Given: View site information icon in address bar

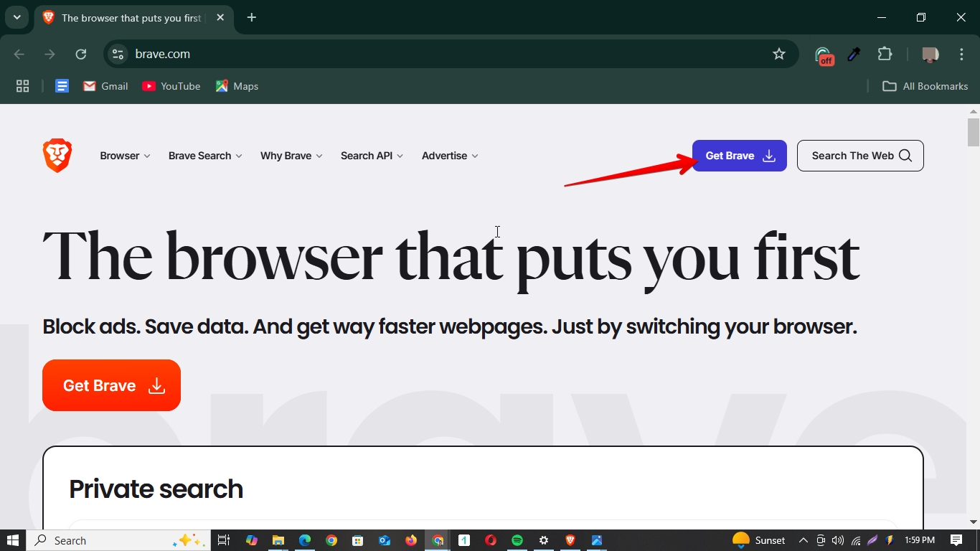Looking at the screenshot, I should 118,54.
